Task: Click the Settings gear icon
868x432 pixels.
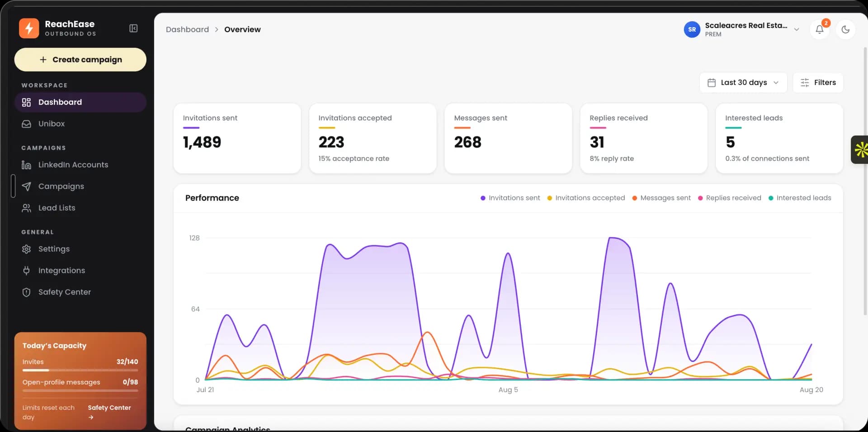Action: click(x=26, y=249)
